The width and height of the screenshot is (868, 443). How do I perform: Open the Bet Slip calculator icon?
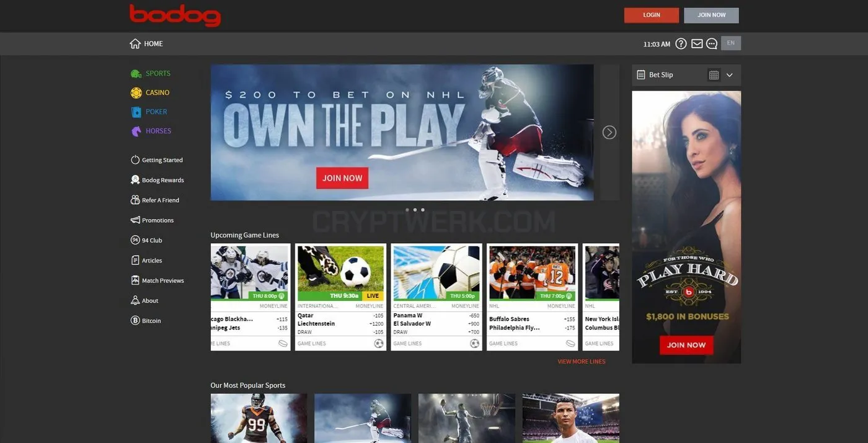coord(714,75)
